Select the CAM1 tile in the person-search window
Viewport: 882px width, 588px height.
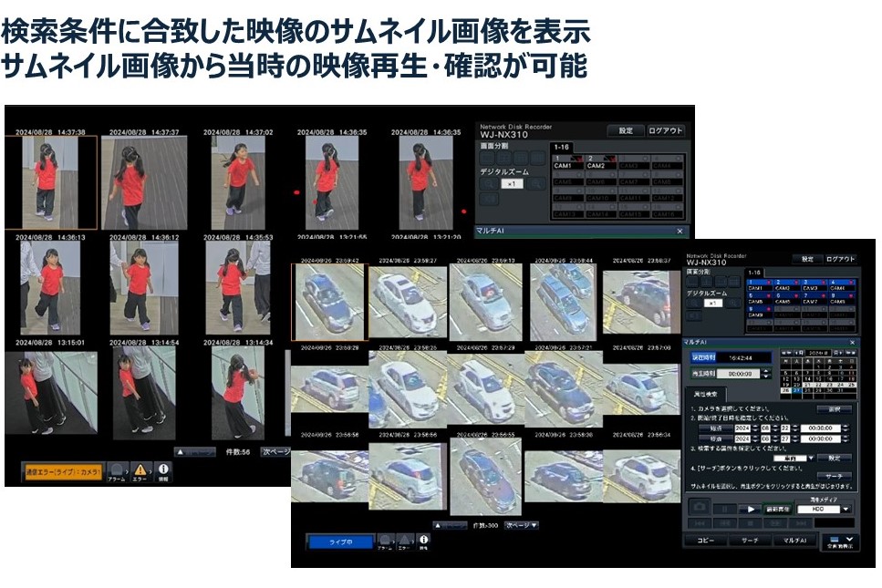(567, 162)
